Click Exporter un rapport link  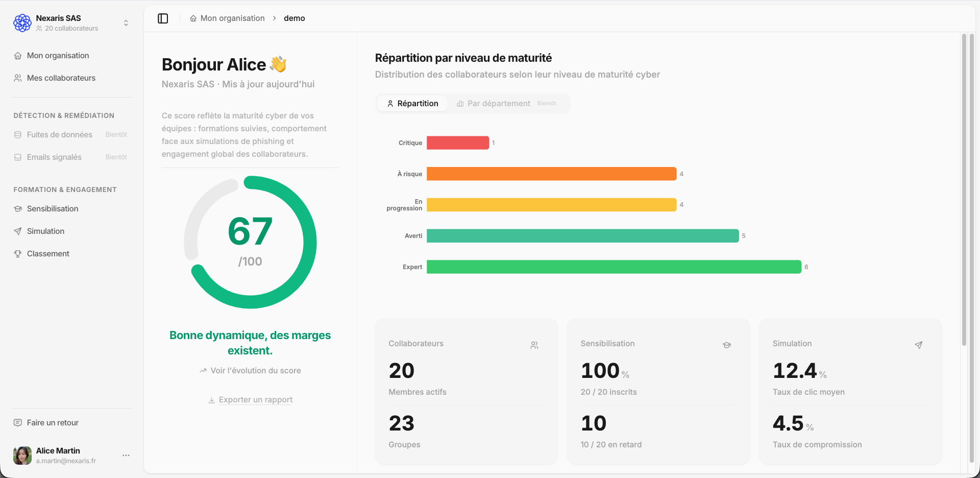point(250,400)
